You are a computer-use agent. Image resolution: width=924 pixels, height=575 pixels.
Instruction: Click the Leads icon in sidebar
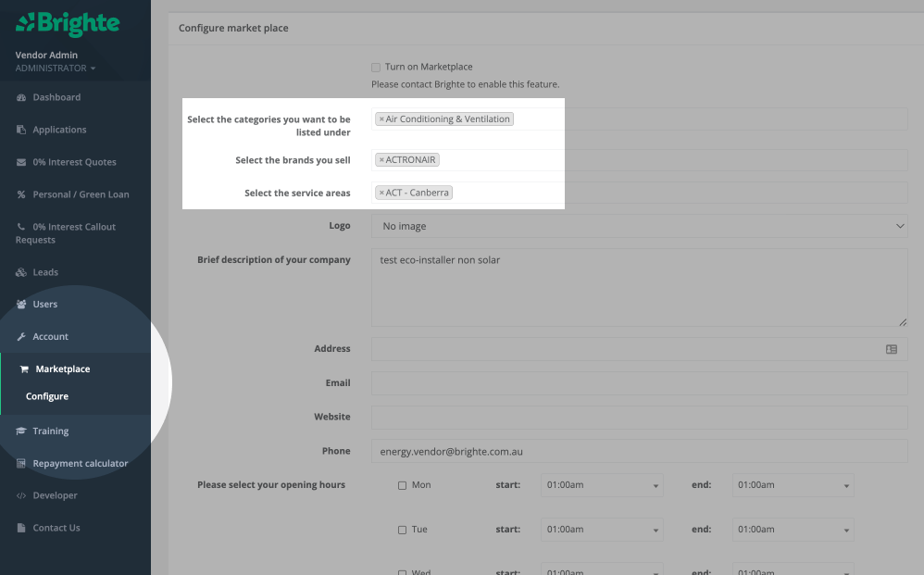click(21, 272)
